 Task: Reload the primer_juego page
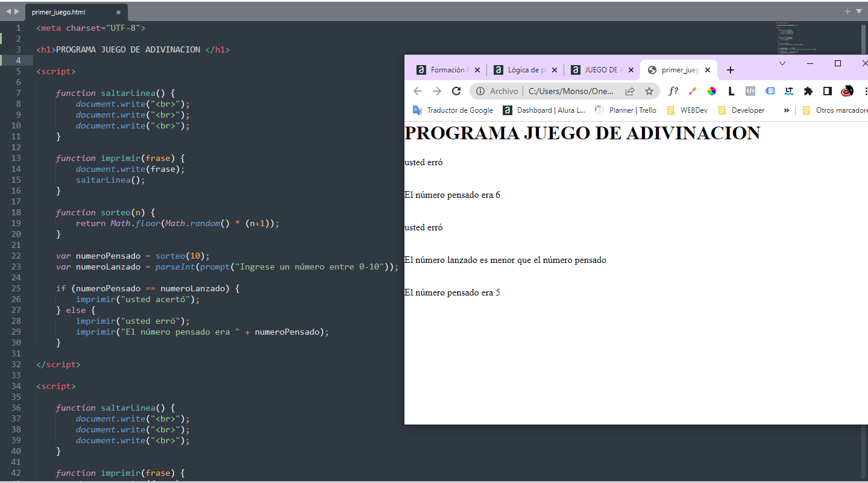tap(456, 91)
